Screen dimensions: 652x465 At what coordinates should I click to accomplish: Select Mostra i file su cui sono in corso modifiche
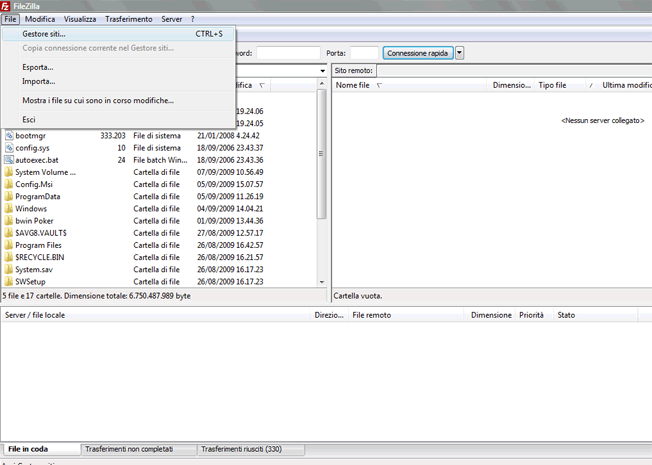point(118,101)
